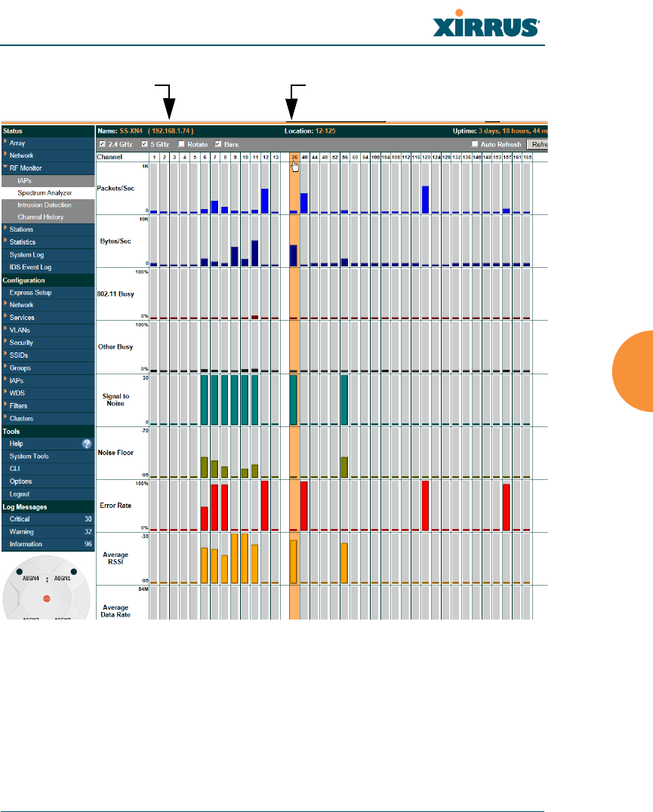The height and width of the screenshot is (812, 653).
Task: Select channel 157 column header
Action: (x=507, y=157)
